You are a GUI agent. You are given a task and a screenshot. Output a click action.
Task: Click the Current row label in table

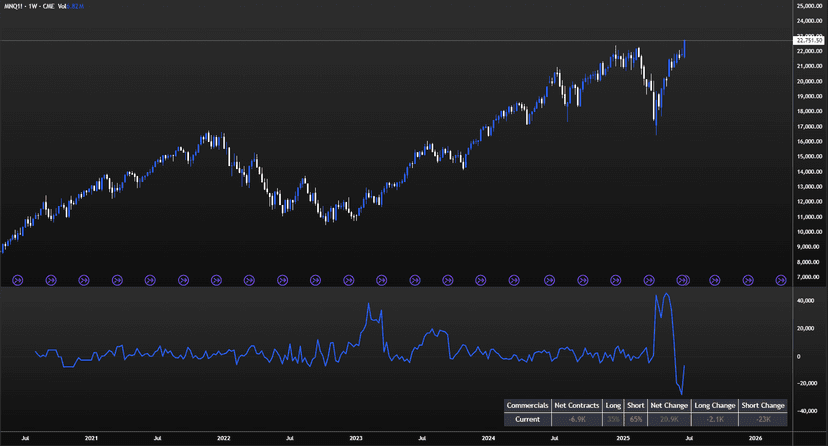528,419
